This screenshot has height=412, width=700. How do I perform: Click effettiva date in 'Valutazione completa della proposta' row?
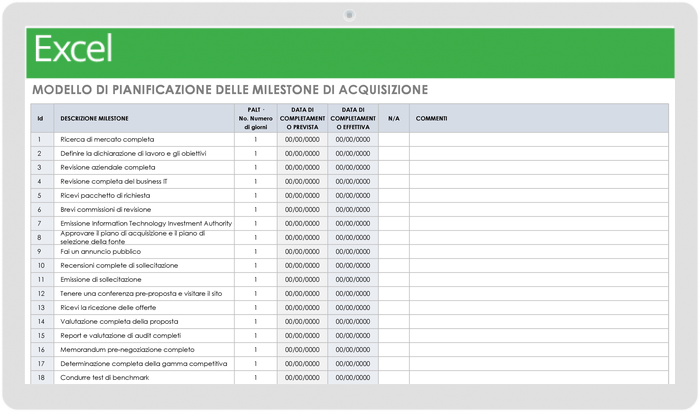353,321
